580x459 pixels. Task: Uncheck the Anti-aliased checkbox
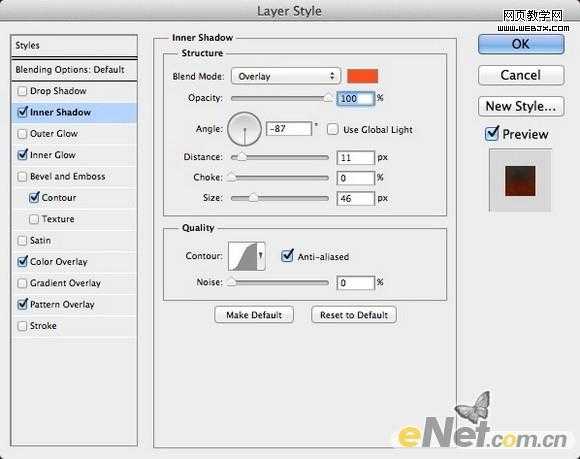point(287,256)
